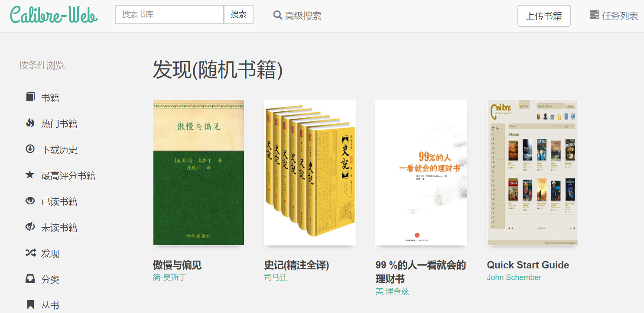
Task: Click the Calibre-Web logo
Action: (x=54, y=15)
